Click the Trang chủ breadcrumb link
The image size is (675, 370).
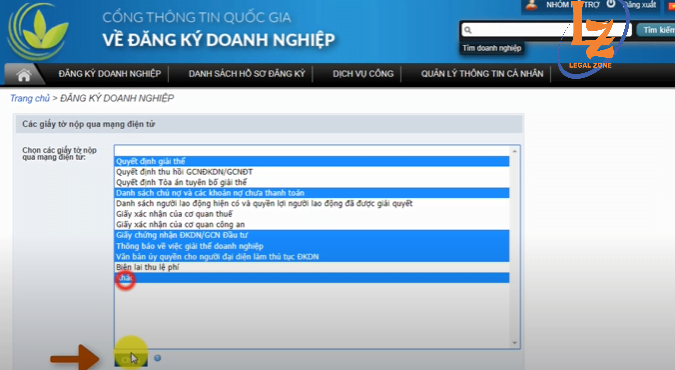pos(30,98)
